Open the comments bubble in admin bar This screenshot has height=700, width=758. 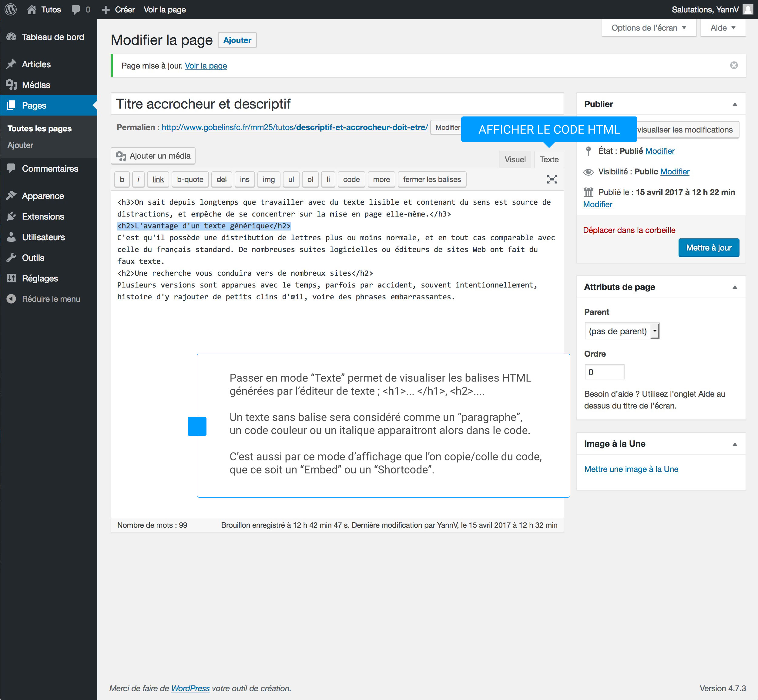(81, 9)
